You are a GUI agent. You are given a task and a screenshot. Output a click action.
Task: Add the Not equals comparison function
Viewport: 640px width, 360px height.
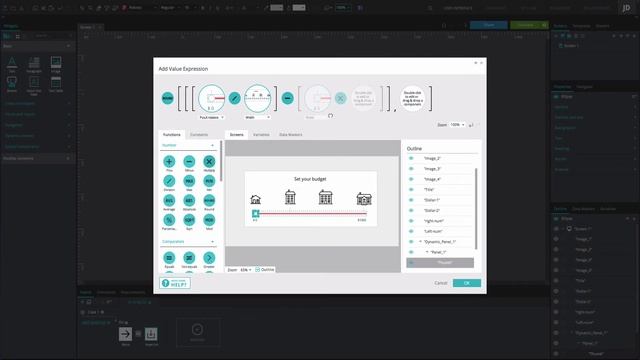(189, 258)
